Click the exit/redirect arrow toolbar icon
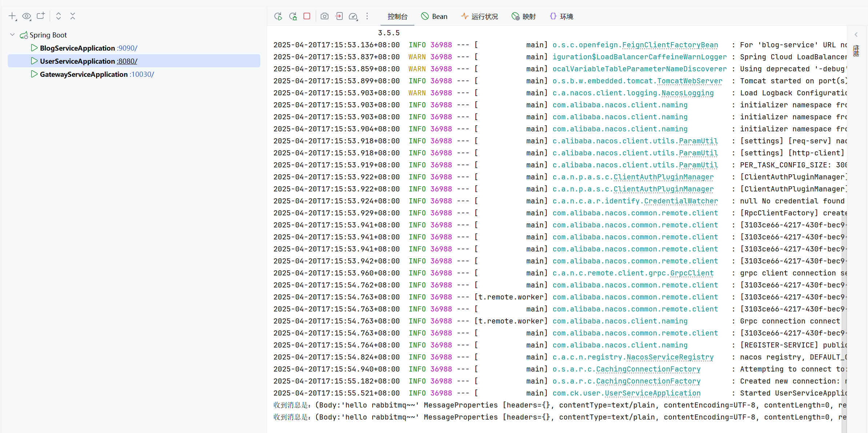 point(339,16)
